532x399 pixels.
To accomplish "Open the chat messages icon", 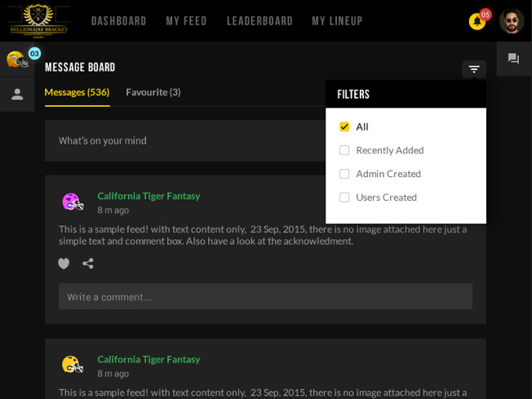I will click(x=514, y=59).
